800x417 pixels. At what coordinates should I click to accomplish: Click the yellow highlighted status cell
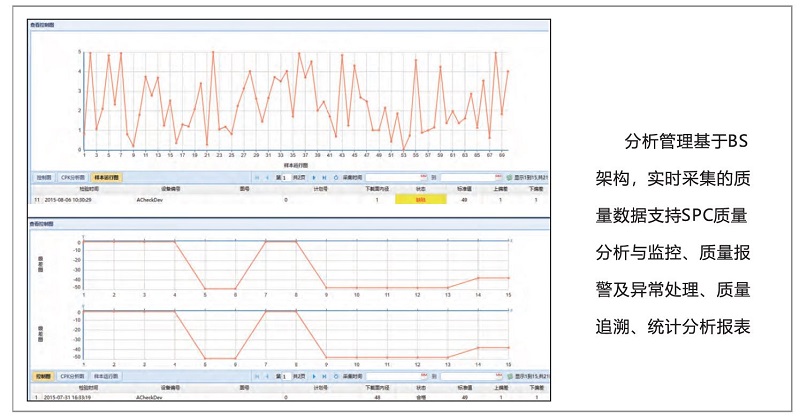click(x=421, y=200)
